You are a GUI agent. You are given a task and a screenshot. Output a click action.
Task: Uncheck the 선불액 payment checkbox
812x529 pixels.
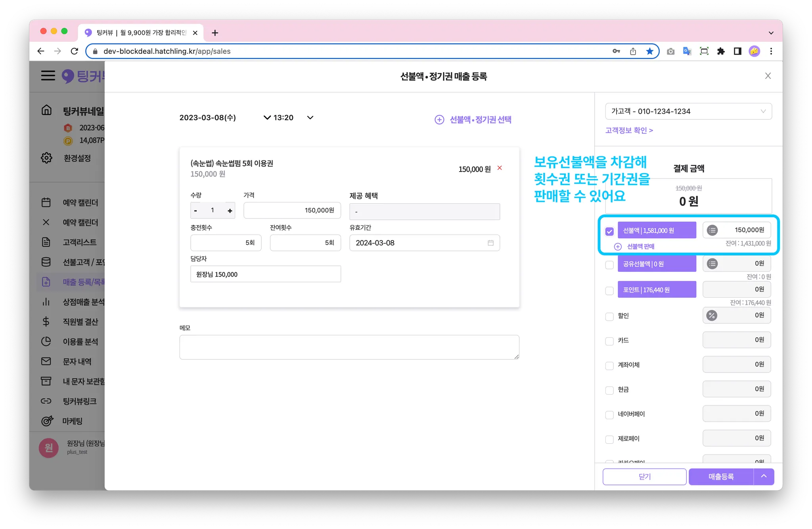[x=609, y=231]
